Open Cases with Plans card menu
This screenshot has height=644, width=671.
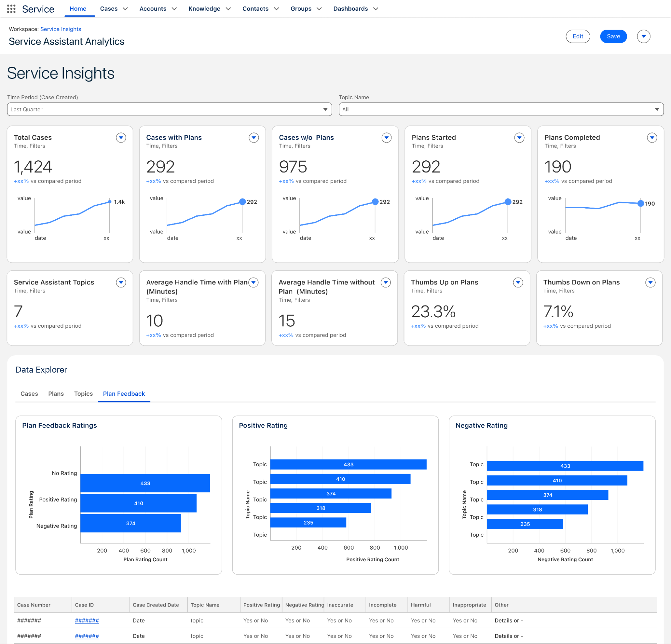[254, 138]
